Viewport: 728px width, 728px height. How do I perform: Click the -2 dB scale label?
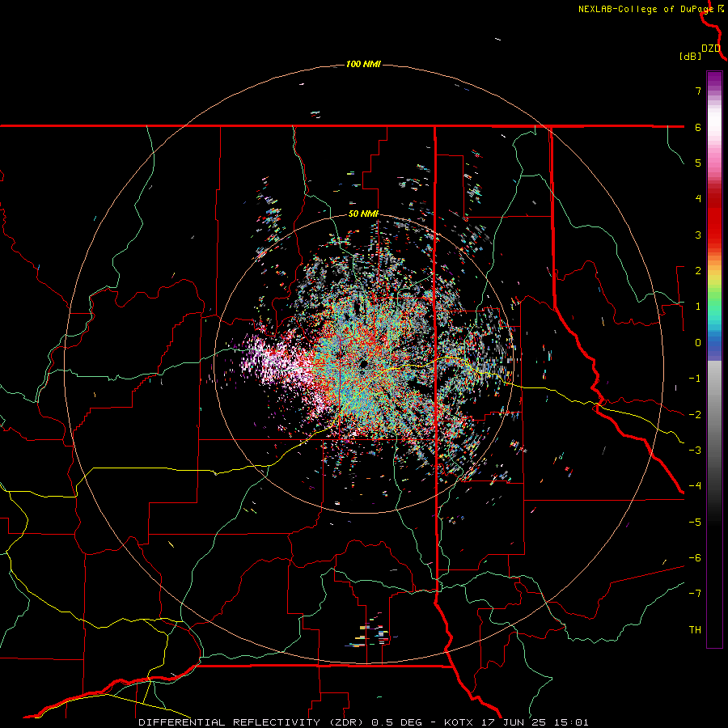point(695,414)
